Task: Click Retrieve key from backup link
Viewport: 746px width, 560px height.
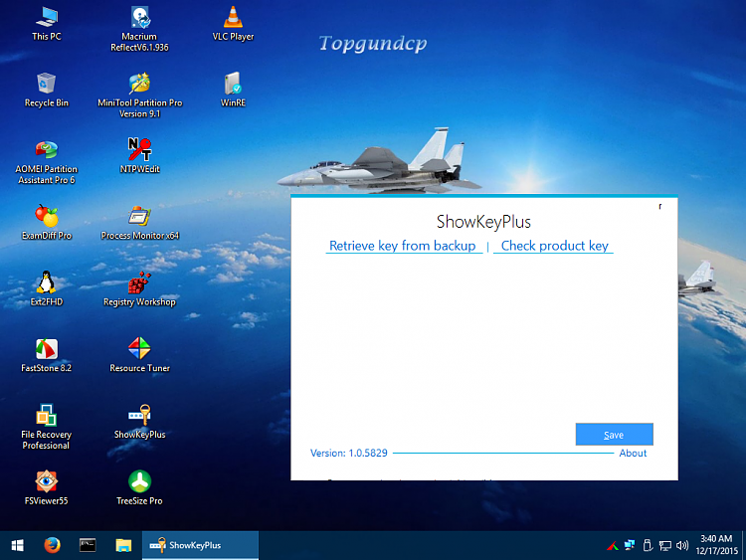Action: (x=403, y=246)
